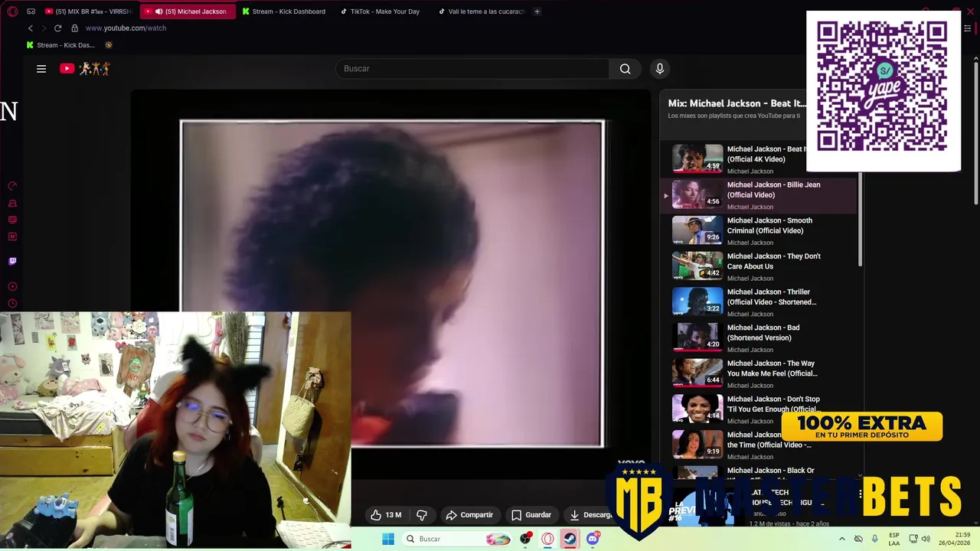Switch ESP LAA keyboard language

tap(894, 539)
